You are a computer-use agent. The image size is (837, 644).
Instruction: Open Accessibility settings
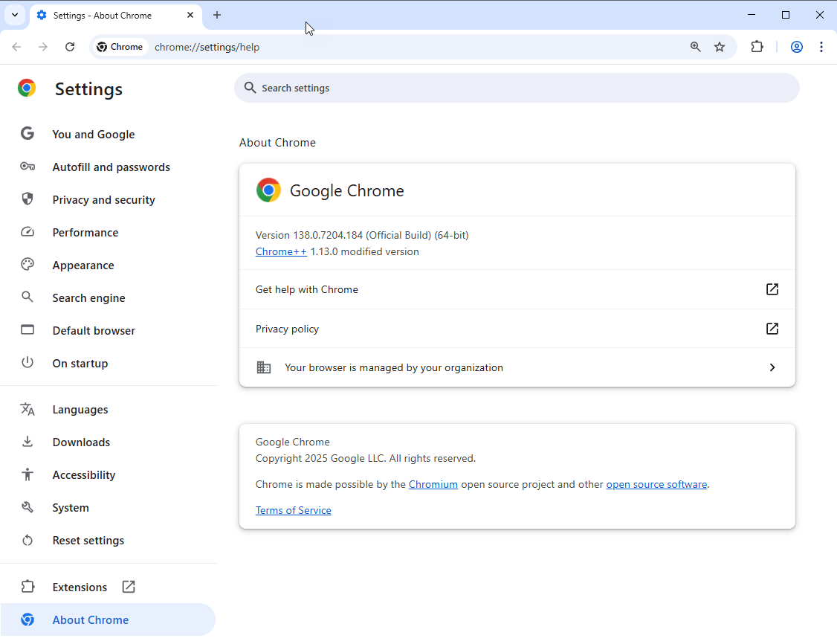84,475
